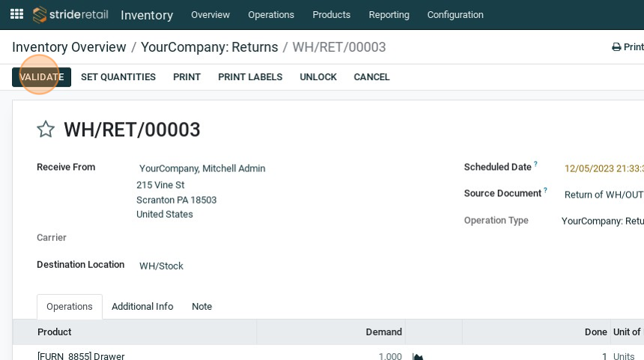Screen dimensions: 644x360
Task: Click the Validate button
Action: pyautogui.click(x=41, y=77)
